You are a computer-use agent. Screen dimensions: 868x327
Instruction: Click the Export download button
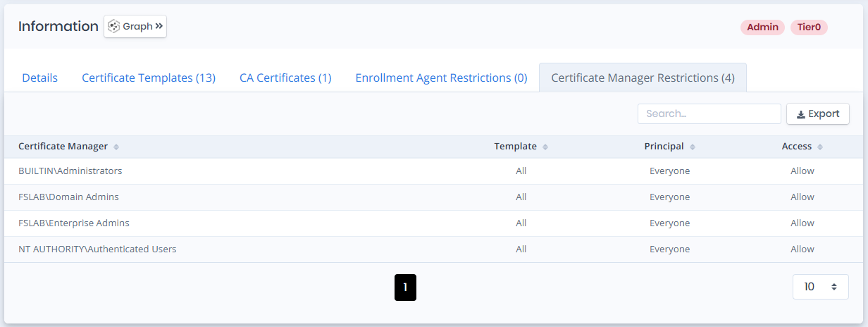pyautogui.click(x=817, y=114)
